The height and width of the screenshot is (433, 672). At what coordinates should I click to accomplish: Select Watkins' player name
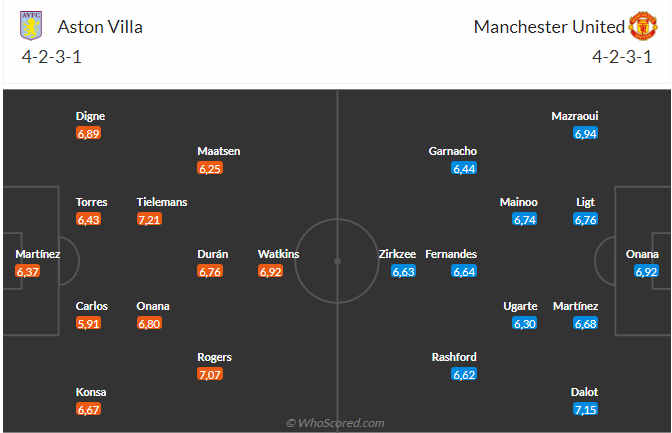(278, 254)
